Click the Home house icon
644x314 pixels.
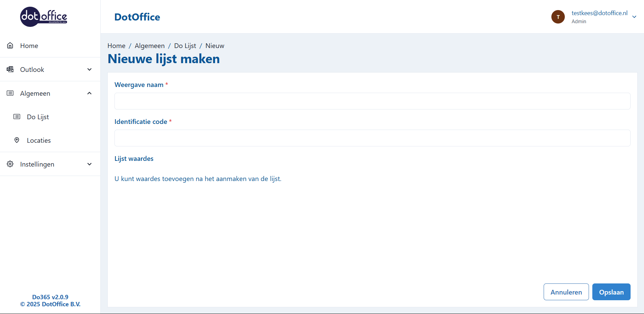(x=10, y=45)
